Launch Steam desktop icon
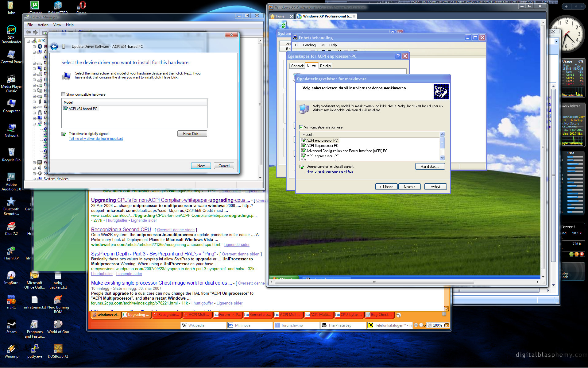This screenshot has width=588, height=368. (11, 327)
